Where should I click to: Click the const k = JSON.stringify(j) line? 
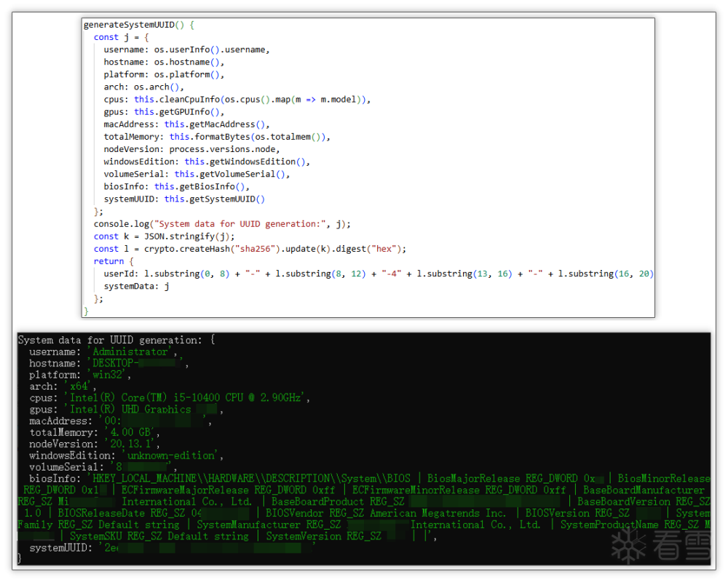tap(164, 236)
